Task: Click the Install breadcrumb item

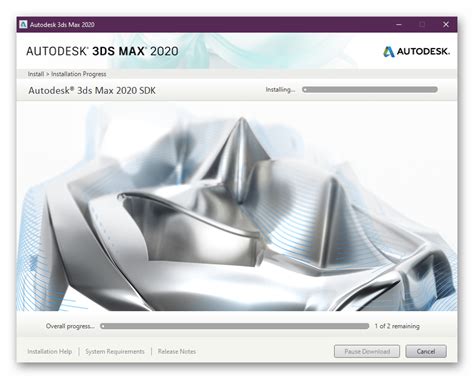Action: tap(36, 74)
